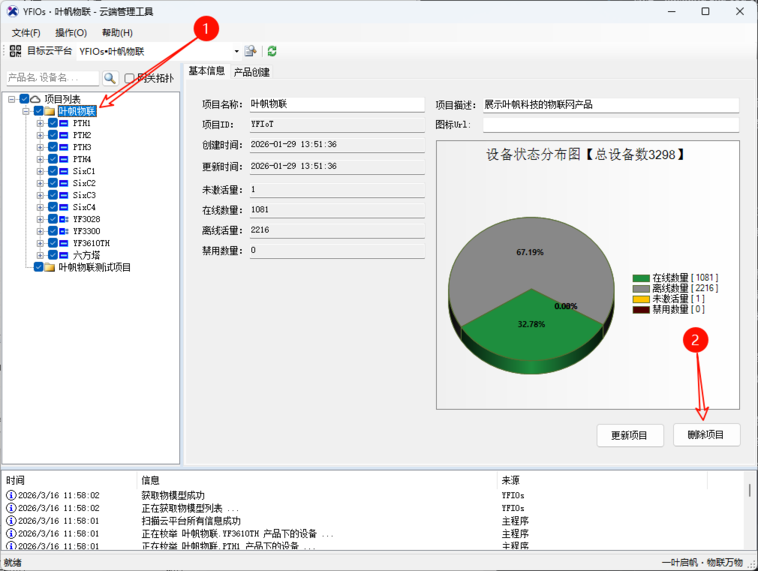758x571 pixels.
Task: Click the export document icon in the toolbar
Action: [x=250, y=51]
